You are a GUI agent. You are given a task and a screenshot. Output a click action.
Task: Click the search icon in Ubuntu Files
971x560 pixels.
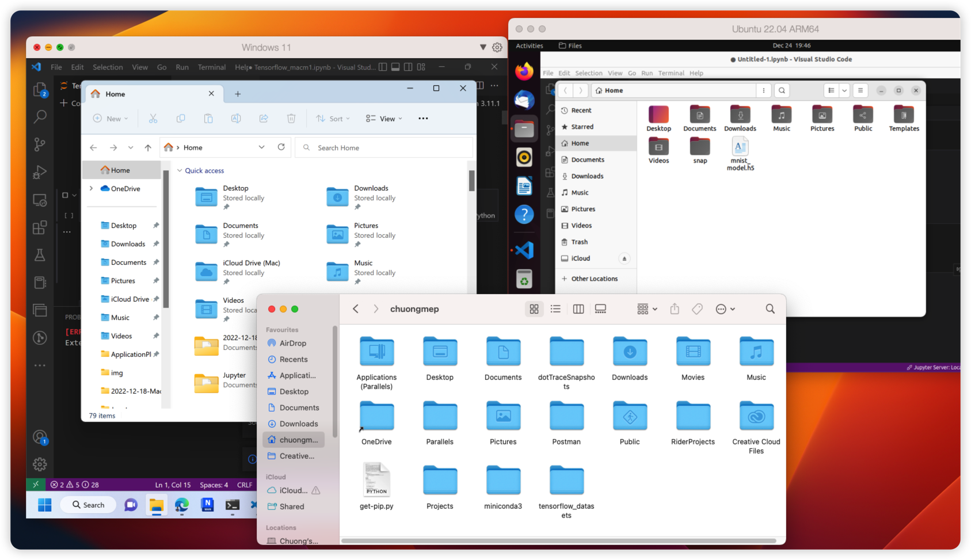(782, 90)
